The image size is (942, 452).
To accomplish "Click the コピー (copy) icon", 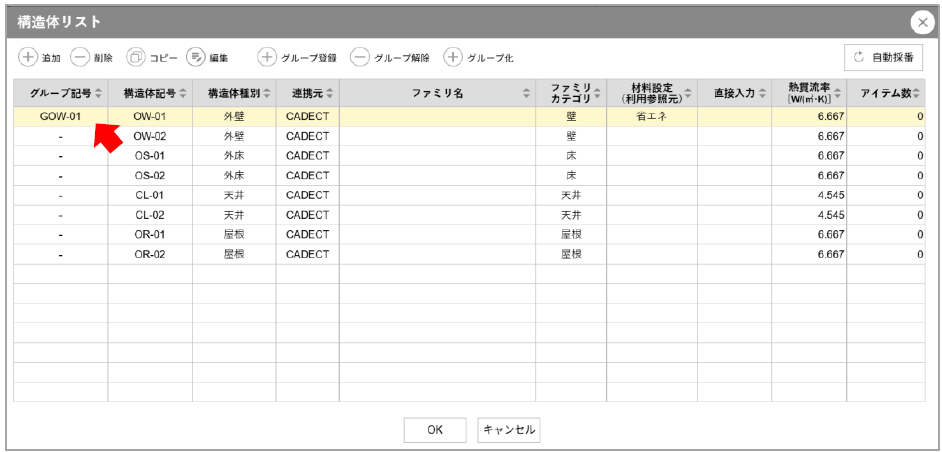I will point(135,57).
